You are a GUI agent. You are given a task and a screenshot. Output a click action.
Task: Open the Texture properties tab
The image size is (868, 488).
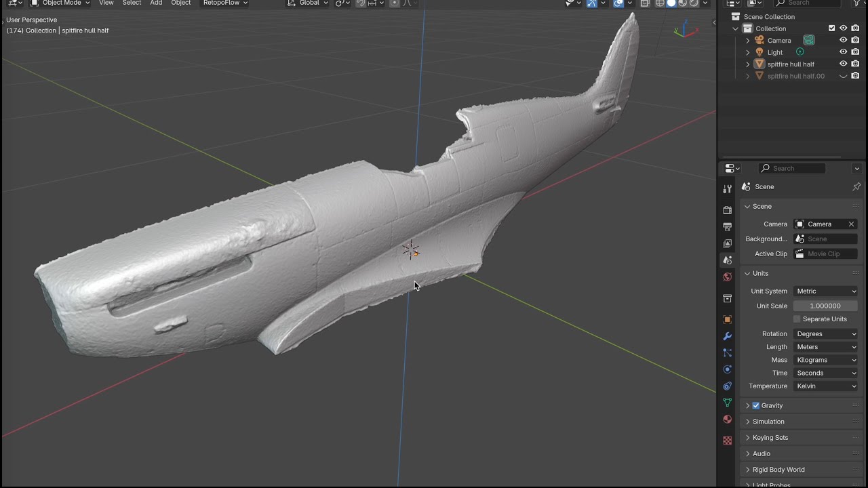tap(727, 441)
